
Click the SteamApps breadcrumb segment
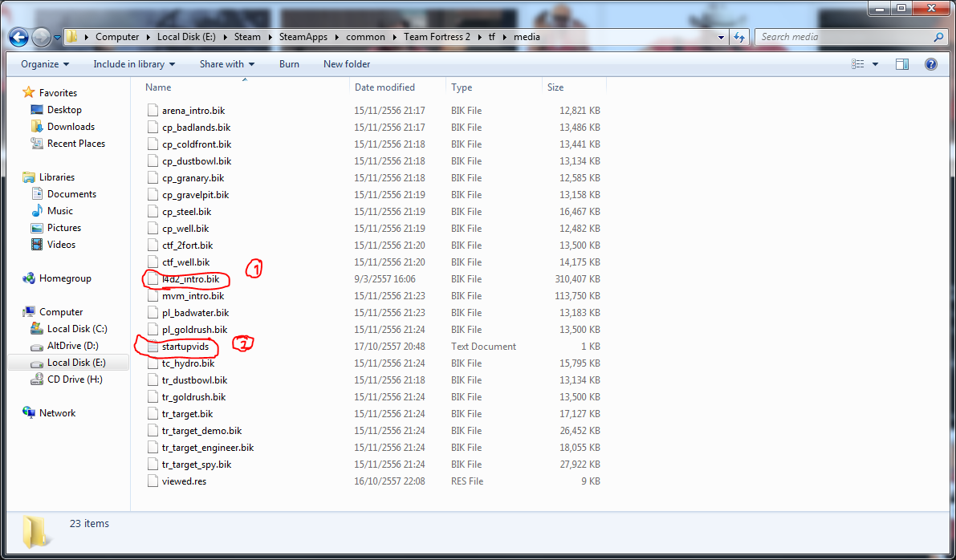click(x=303, y=37)
